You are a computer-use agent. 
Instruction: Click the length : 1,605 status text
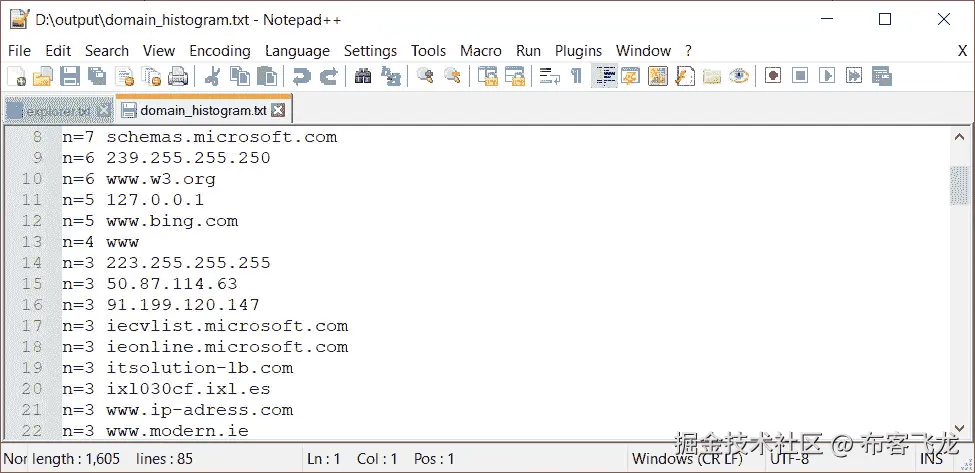pyautogui.click(x=76, y=459)
